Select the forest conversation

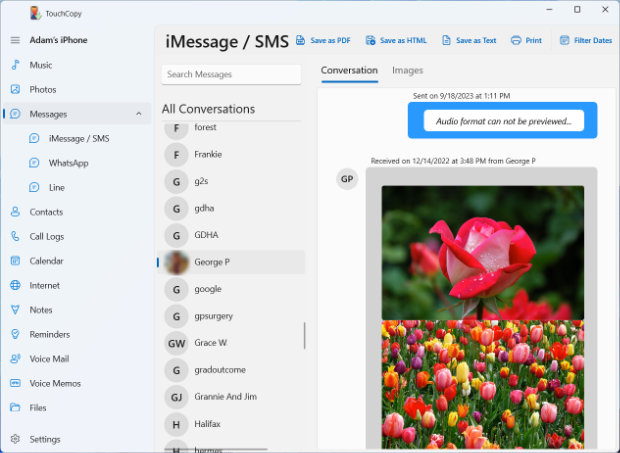(232, 128)
